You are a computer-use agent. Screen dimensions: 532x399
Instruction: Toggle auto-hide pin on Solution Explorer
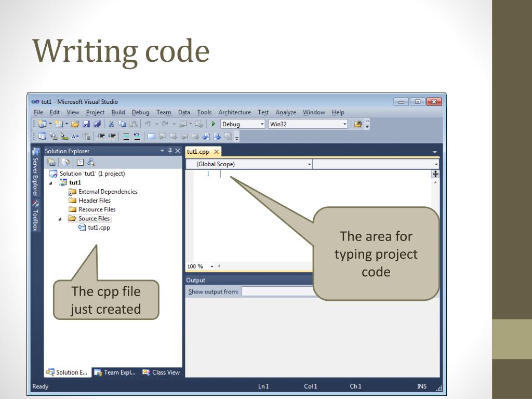coord(170,151)
